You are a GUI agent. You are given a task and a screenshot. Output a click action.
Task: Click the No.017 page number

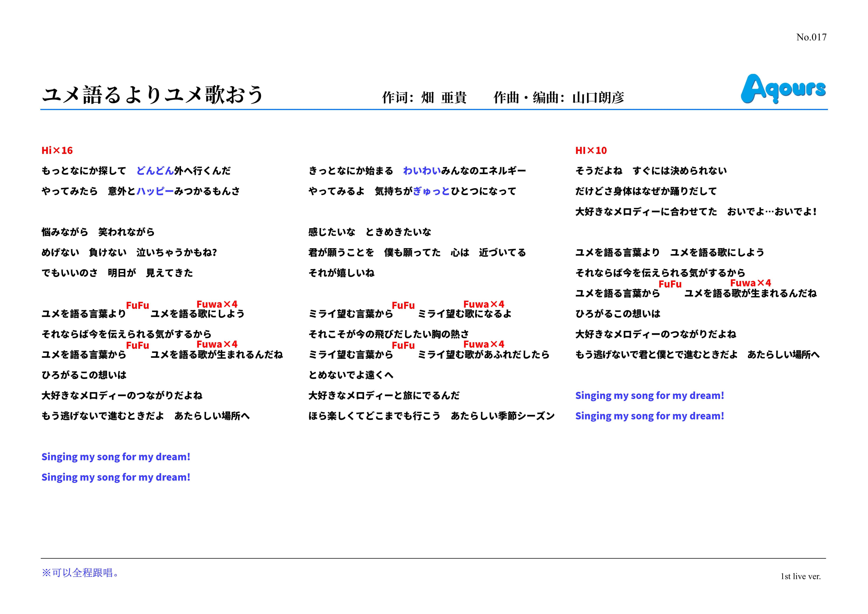click(x=811, y=37)
